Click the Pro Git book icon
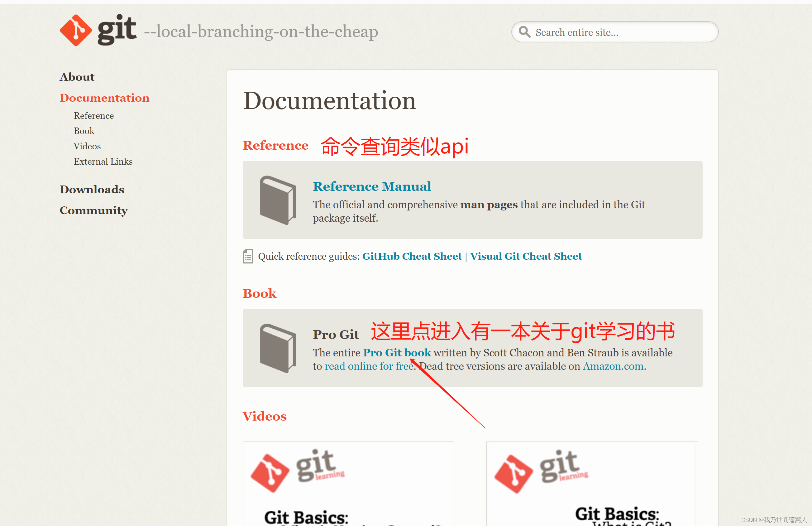 [278, 348]
